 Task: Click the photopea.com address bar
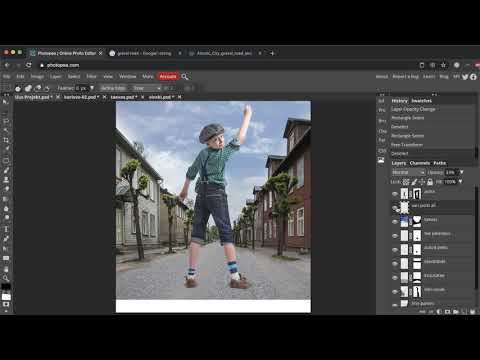(x=227, y=65)
